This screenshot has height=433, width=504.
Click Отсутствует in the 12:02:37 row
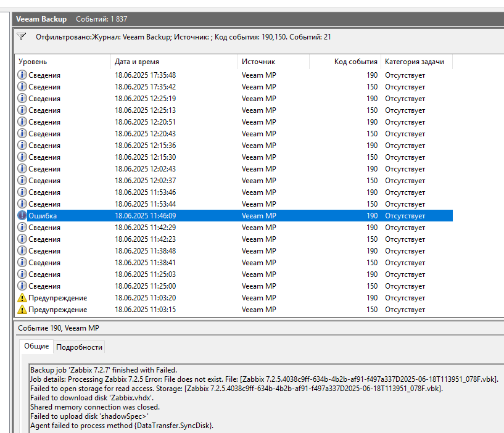click(x=405, y=181)
